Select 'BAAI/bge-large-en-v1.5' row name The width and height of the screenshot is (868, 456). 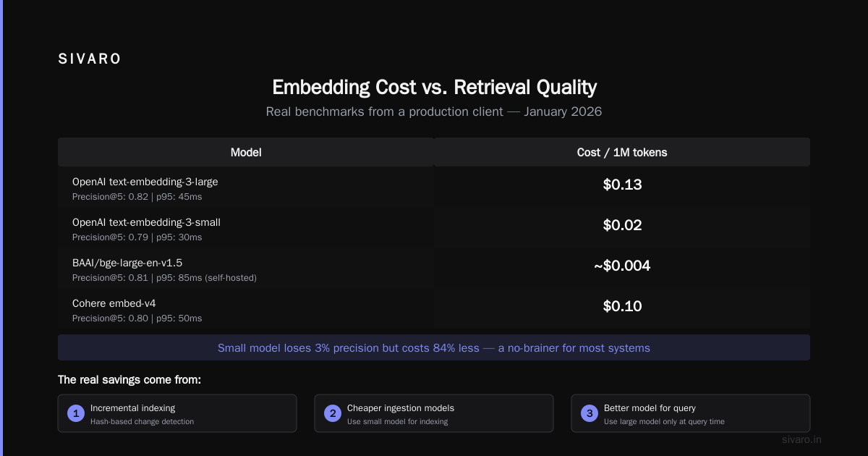pyautogui.click(x=127, y=263)
